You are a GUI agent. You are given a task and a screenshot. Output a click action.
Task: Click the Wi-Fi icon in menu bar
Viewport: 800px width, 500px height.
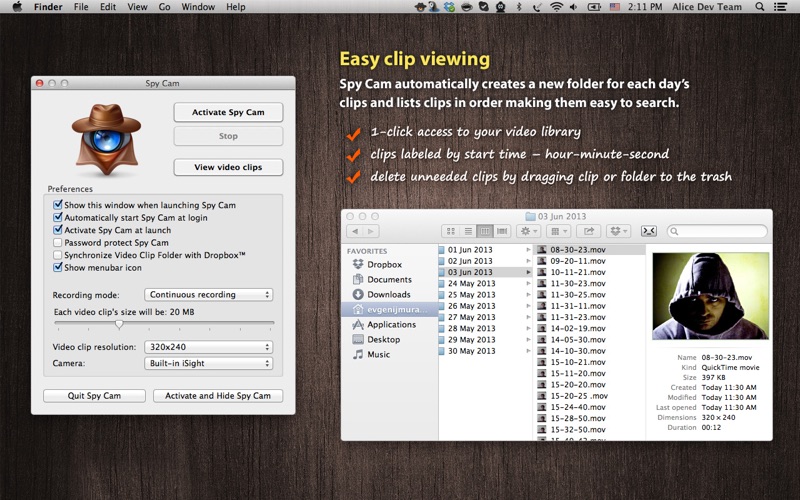556,7
